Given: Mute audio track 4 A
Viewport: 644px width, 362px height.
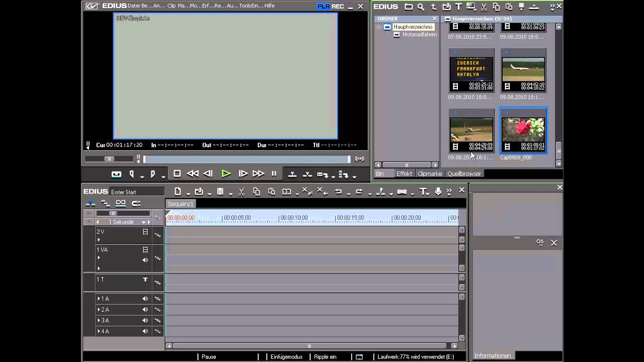Looking at the screenshot, I should point(145,331).
